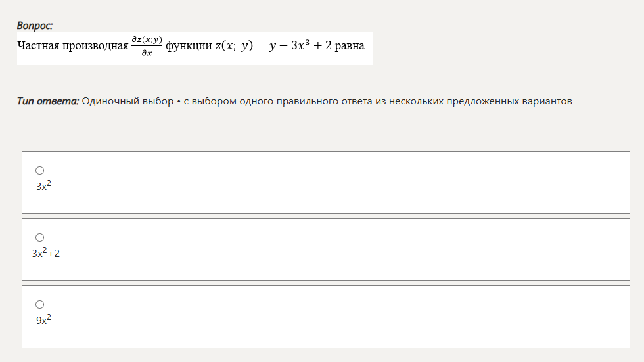Viewport: 644px width, 362px height.
Task: Click the Одиночный выбор text
Action: (127, 101)
